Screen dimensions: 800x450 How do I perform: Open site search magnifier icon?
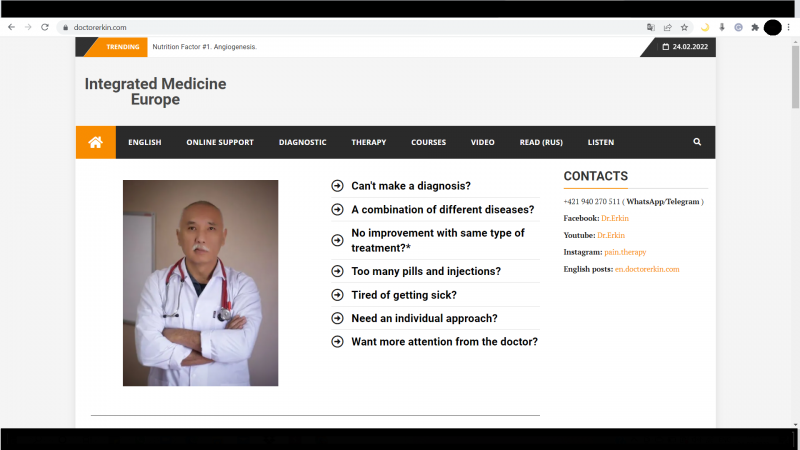697,142
